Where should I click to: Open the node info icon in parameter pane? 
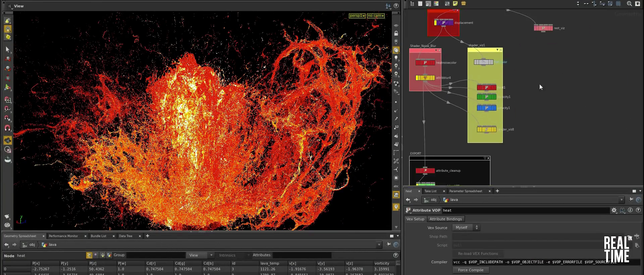pos(630,210)
